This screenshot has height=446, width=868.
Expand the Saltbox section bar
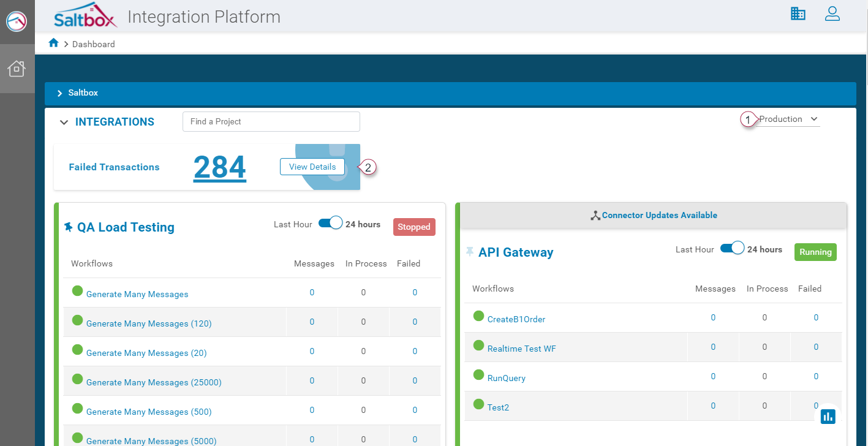pyautogui.click(x=450, y=93)
